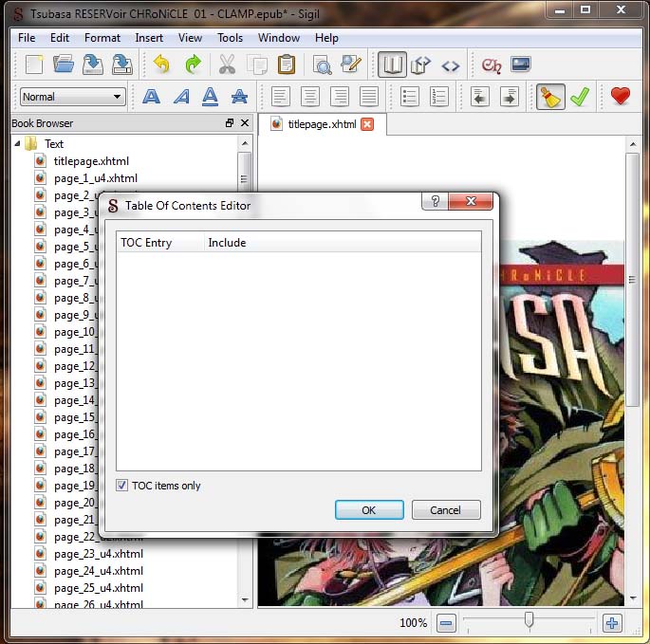Image resolution: width=650 pixels, height=644 pixels.
Task: Apply Bold formatting
Action: (x=151, y=97)
